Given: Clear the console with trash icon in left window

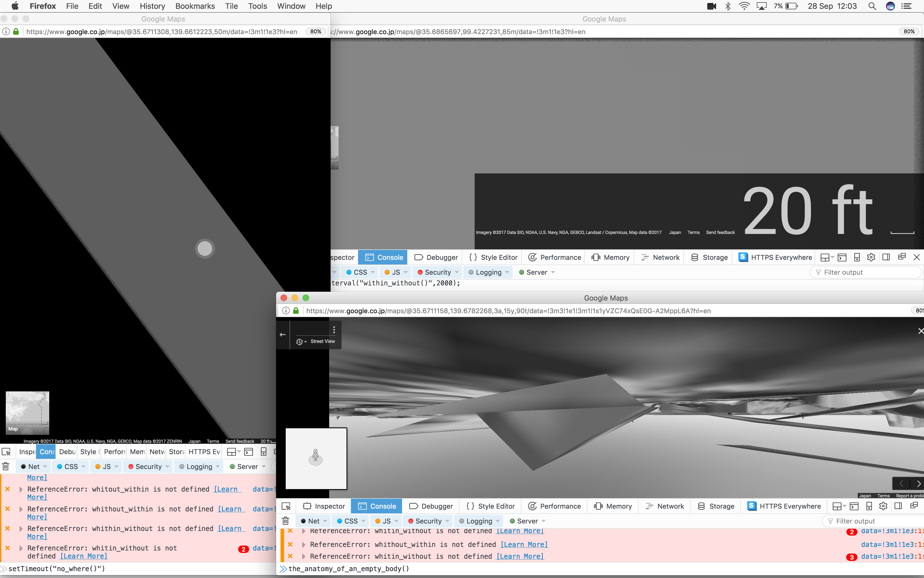Looking at the screenshot, I should point(6,466).
